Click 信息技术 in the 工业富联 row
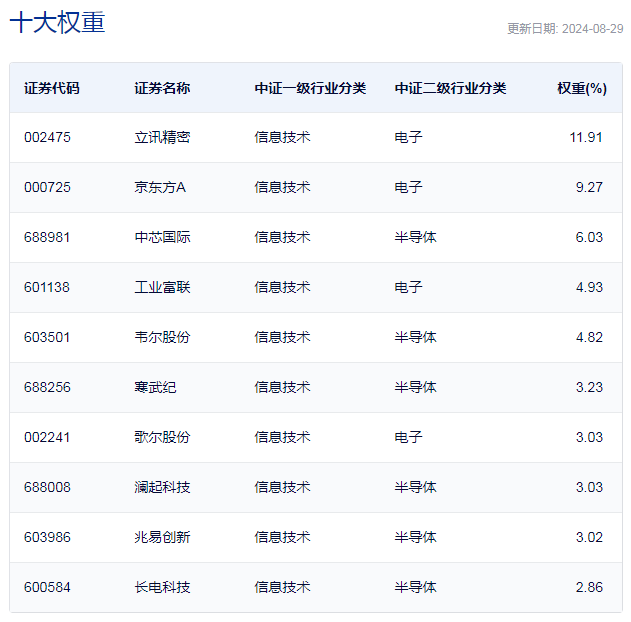631x622 pixels. coord(283,287)
